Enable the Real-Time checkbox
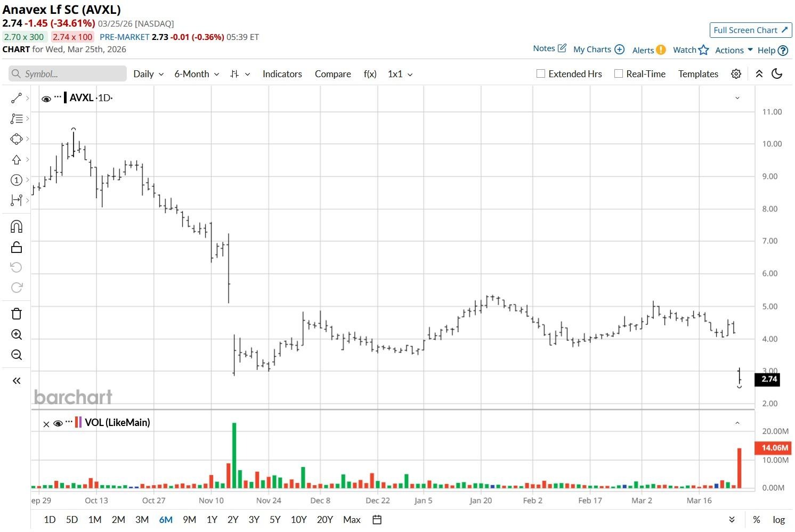Viewport: 795px width, 532px height. pos(619,74)
